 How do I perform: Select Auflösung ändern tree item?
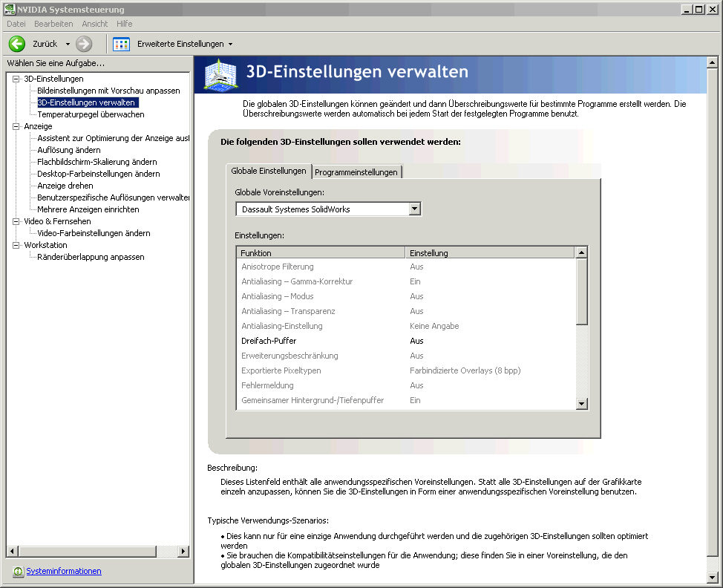69,150
